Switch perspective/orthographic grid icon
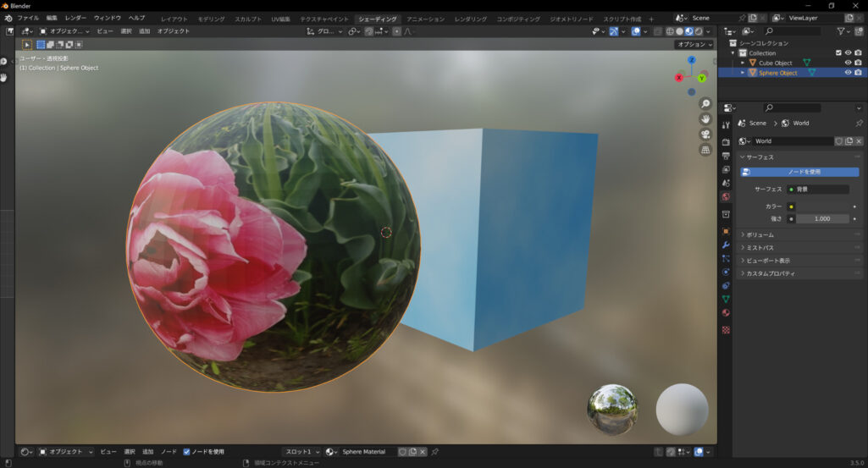 coord(705,150)
